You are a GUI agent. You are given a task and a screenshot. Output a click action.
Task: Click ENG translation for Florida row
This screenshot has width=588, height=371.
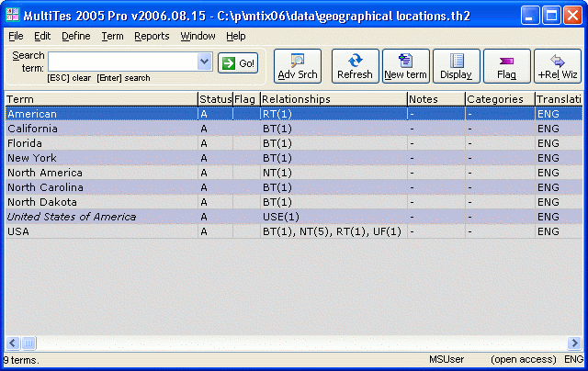tap(548, 143)
